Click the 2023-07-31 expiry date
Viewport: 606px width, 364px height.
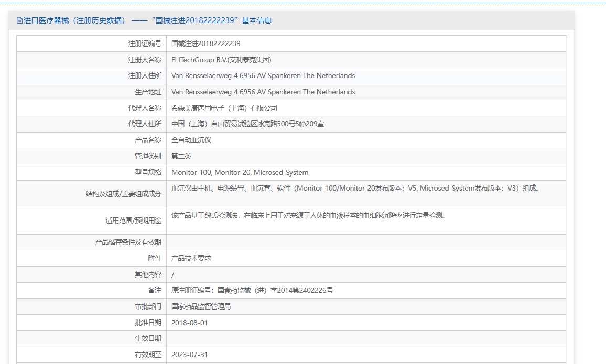tap(189, 355)
